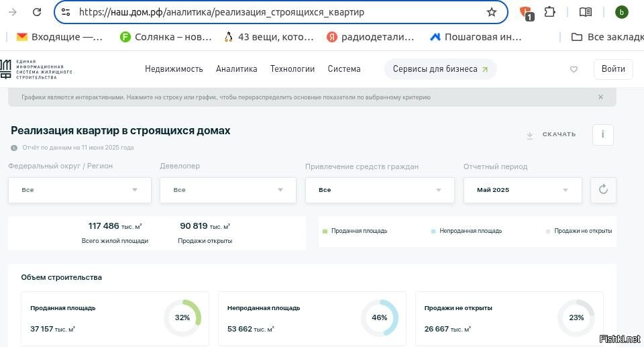The width and height of the screenshot is (644, 347).
Task: Open Недвижимость menu
Action: [174, 69]
